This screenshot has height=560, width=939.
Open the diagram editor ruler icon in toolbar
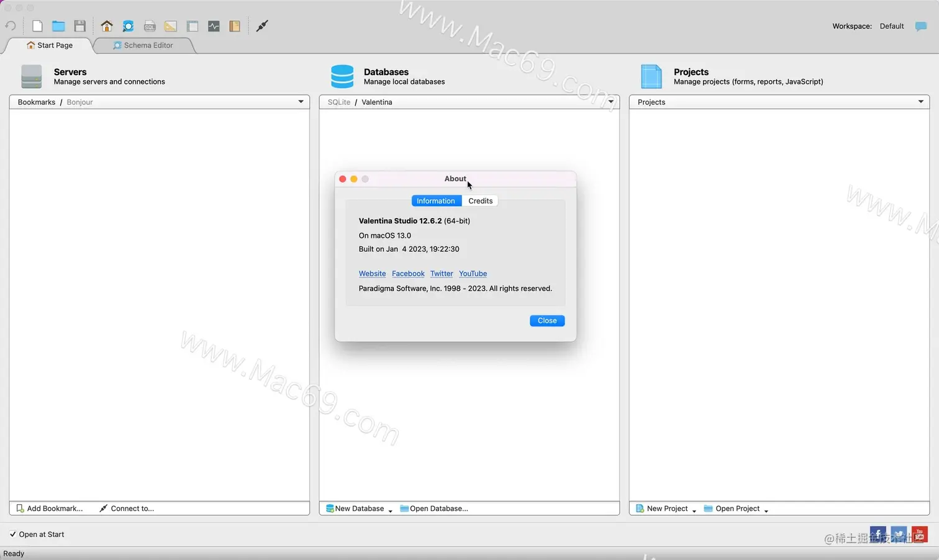171,26
